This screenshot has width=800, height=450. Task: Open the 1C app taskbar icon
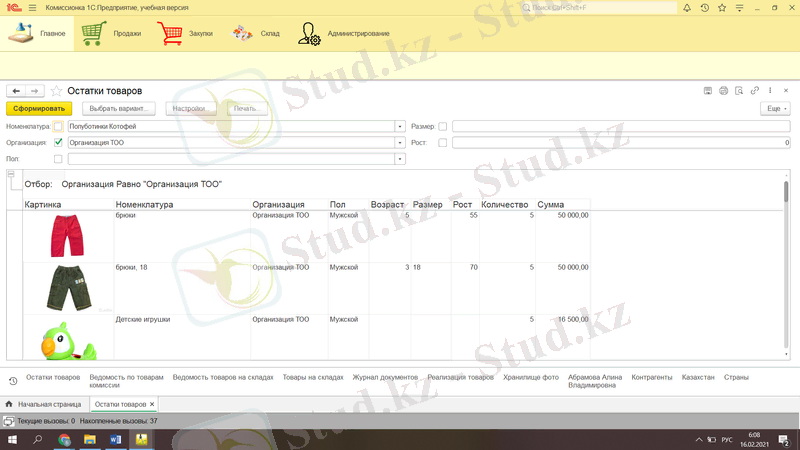pos(141,439)
